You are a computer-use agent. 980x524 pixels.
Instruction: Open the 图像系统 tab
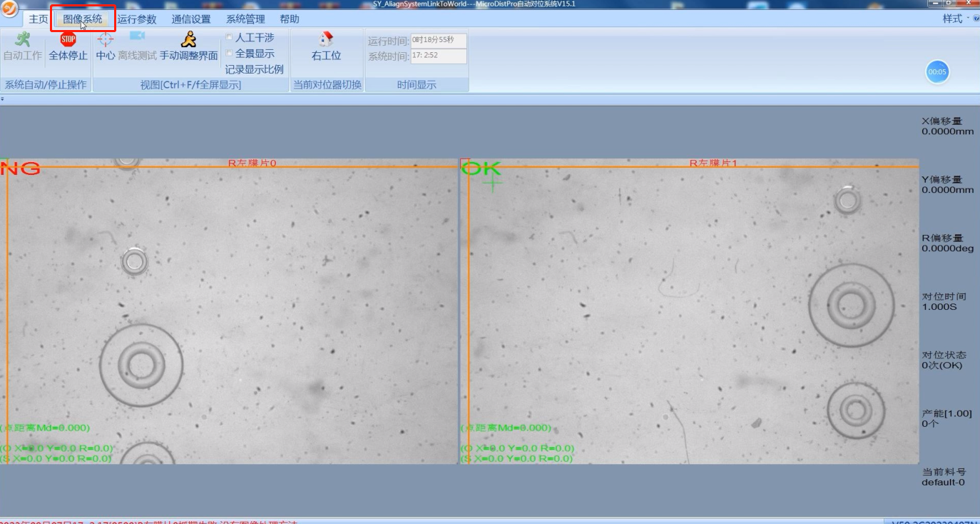pyautogui.click(x=83, y=19)
